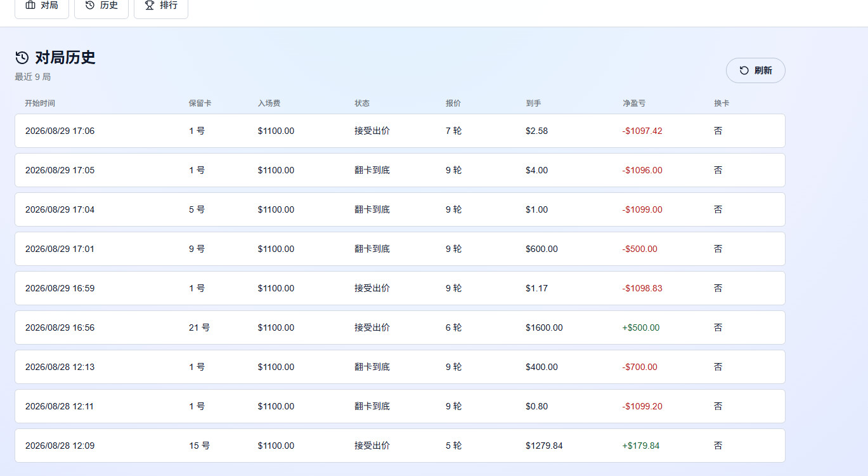Image resolution: width=868 pixels, height=476 pixels.
Task: Select start time 2026/08/28 12:09
Action: click(x=60, y=446)
